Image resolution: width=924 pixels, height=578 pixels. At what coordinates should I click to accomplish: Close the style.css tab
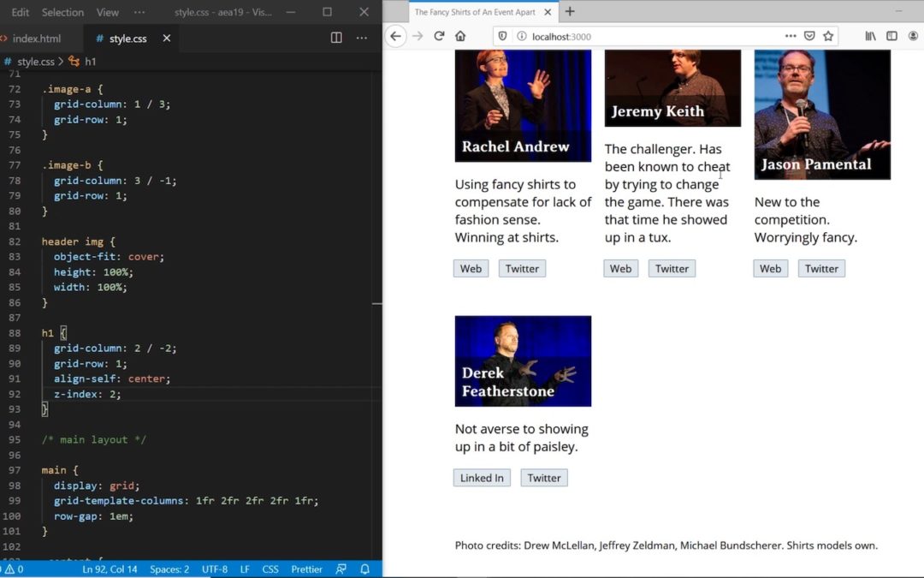coord(167,39)
